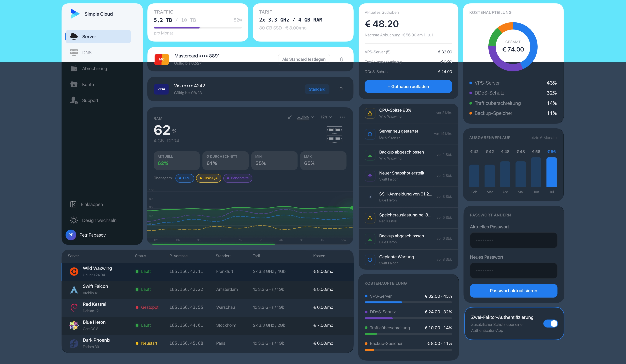
Task: Open the 12h time range dropdown
Action: coord(326,117)
